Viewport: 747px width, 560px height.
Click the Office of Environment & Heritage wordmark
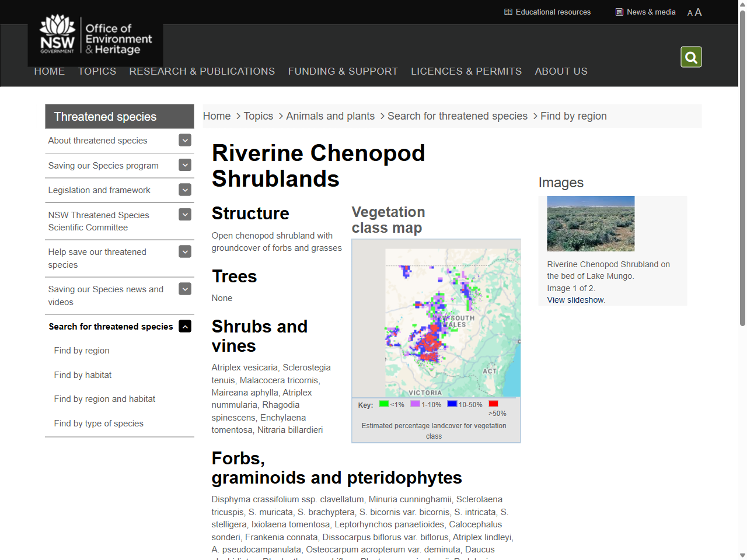[118, 39]
